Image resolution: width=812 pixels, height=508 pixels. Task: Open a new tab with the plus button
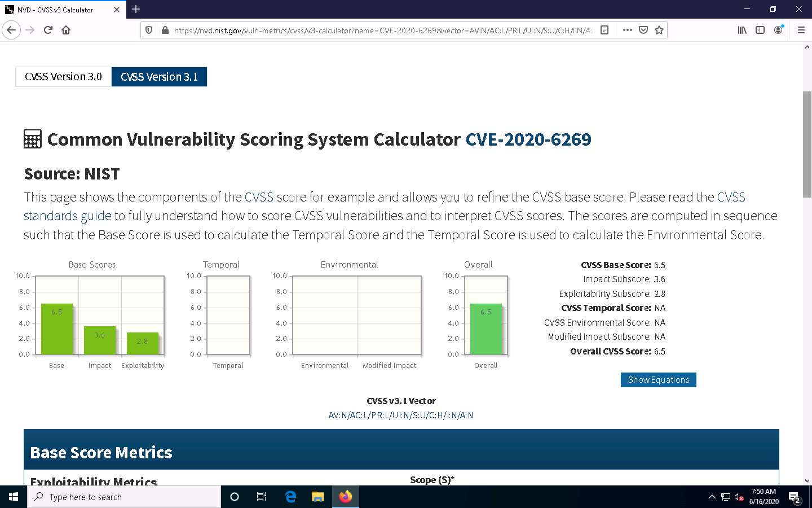point(136,9)
